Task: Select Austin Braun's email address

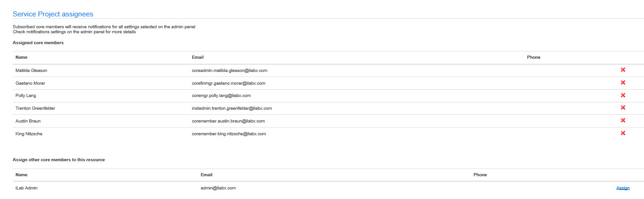Action: point(228,121)
